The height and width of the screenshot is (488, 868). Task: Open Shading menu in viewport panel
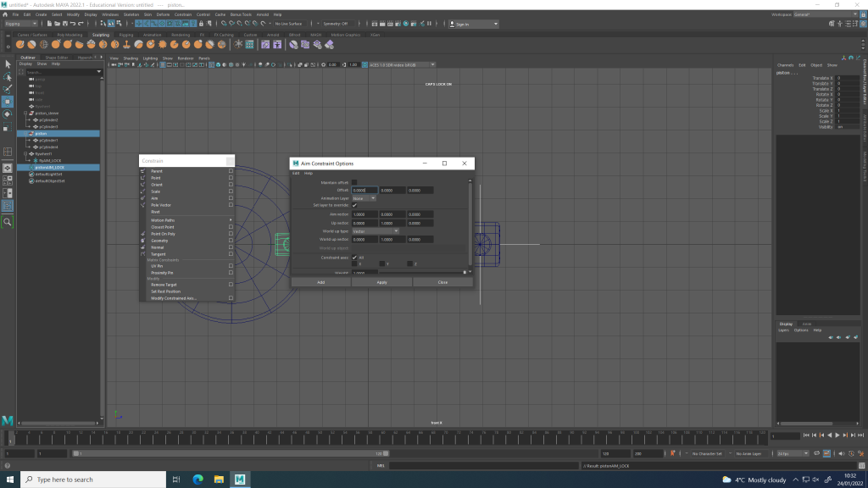[131, 58]
